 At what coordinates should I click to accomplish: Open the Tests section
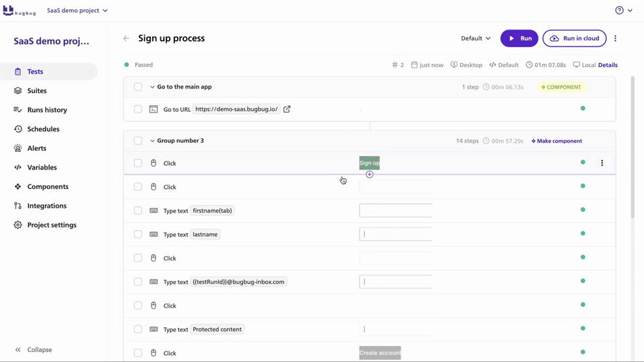point(49,72)
